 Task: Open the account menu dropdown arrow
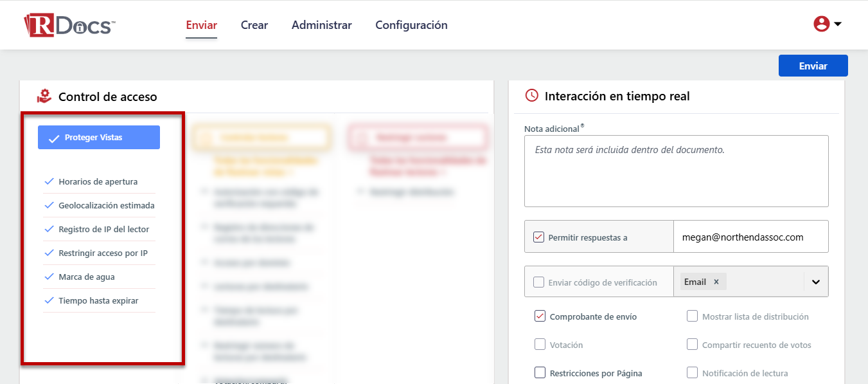838,24
